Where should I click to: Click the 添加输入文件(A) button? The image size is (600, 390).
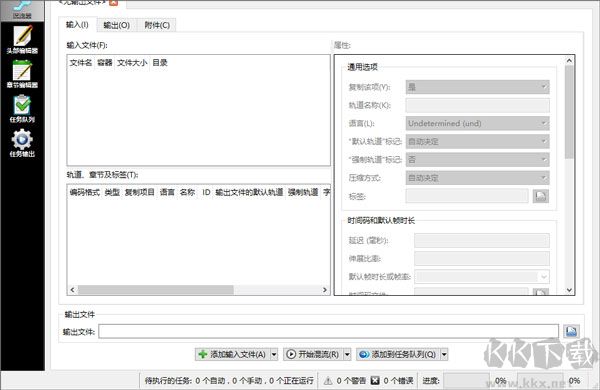(x=233, y=354)
